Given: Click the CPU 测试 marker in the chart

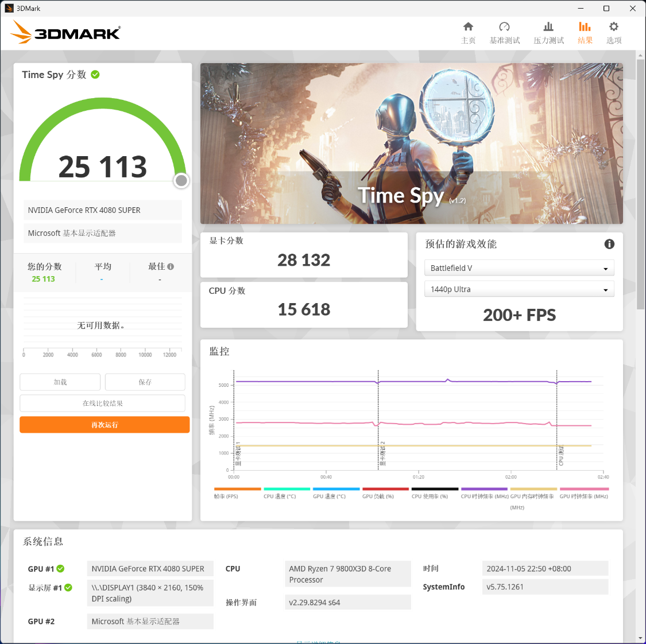Looking at the screenshot, I should point(560,455).
